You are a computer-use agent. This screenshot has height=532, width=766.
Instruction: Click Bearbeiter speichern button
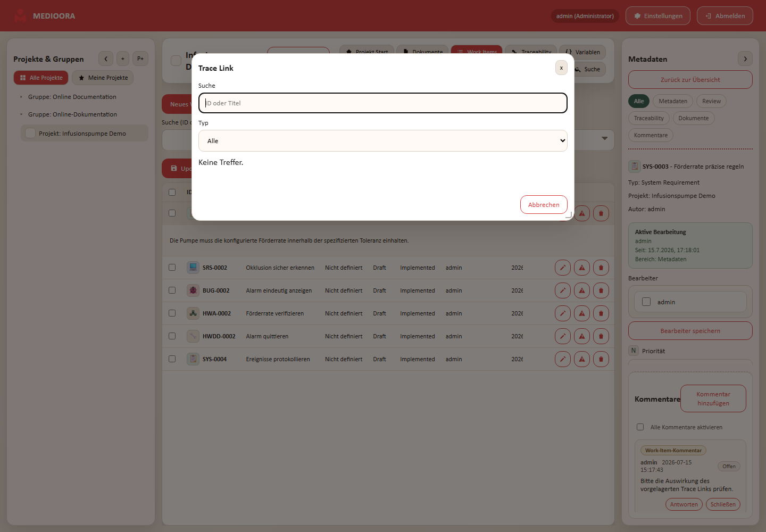click(690, 331)
